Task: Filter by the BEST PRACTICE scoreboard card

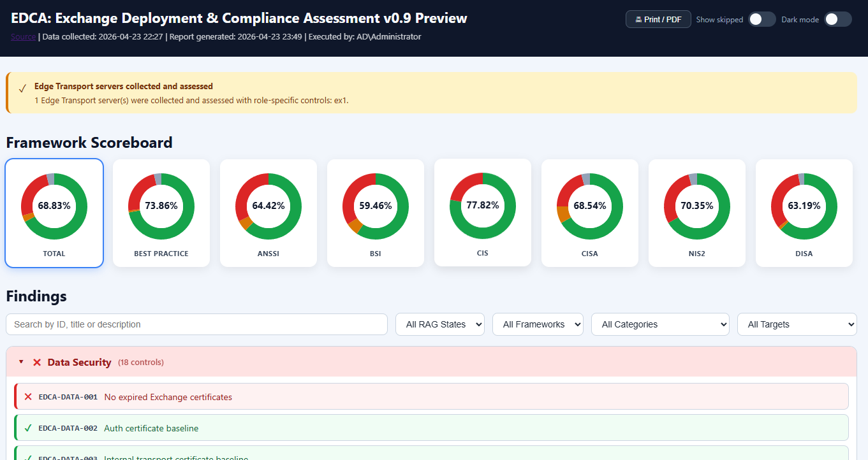Action: (161, 213)
